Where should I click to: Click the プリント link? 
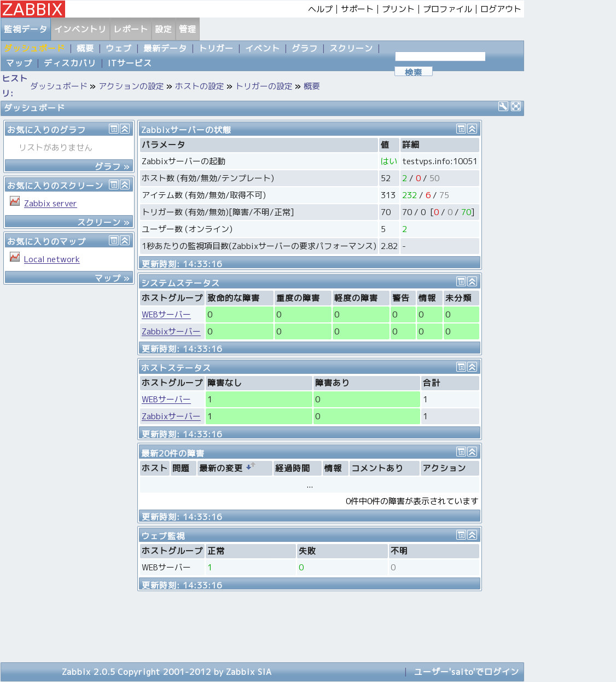[398, 9]
